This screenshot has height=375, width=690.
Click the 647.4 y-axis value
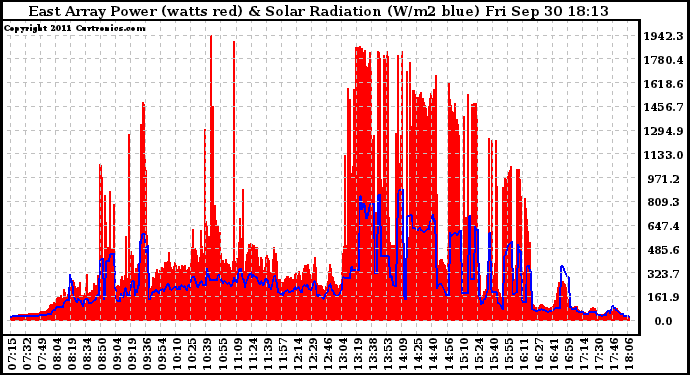point(665,226)
